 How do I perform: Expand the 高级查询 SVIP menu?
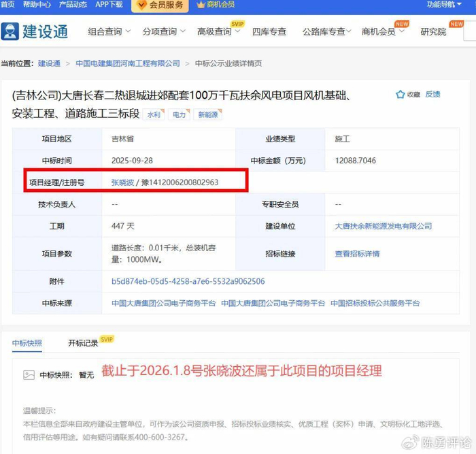(x=218, y=31)
